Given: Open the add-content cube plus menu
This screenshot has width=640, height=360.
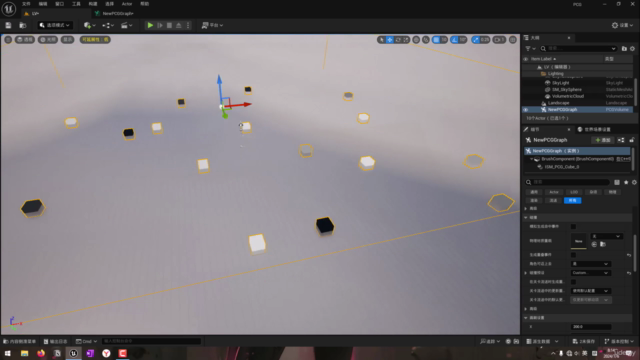Looking at the screenshot, I should [89, 25].
